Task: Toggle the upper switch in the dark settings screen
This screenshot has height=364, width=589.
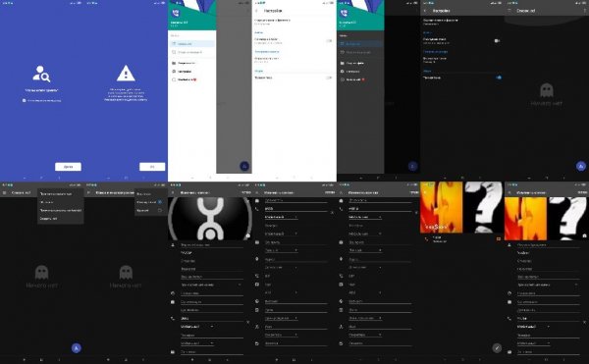Action: (x=497, y=40)
